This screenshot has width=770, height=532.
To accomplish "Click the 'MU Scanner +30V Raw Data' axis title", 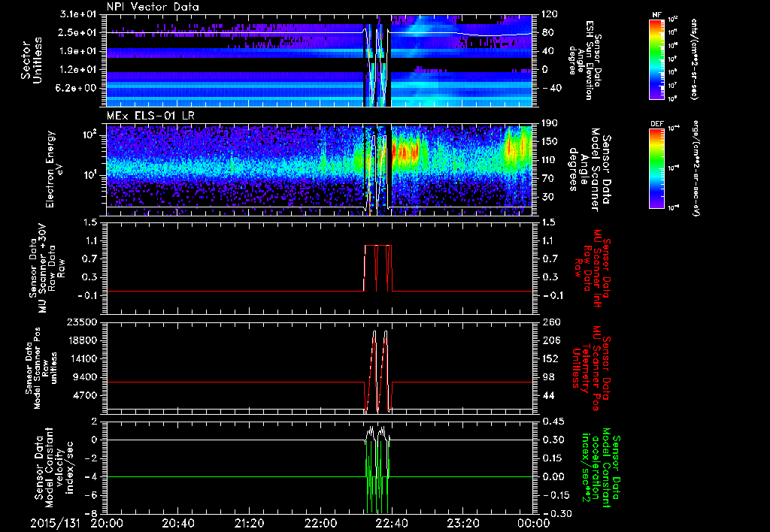I will (47, 268).
